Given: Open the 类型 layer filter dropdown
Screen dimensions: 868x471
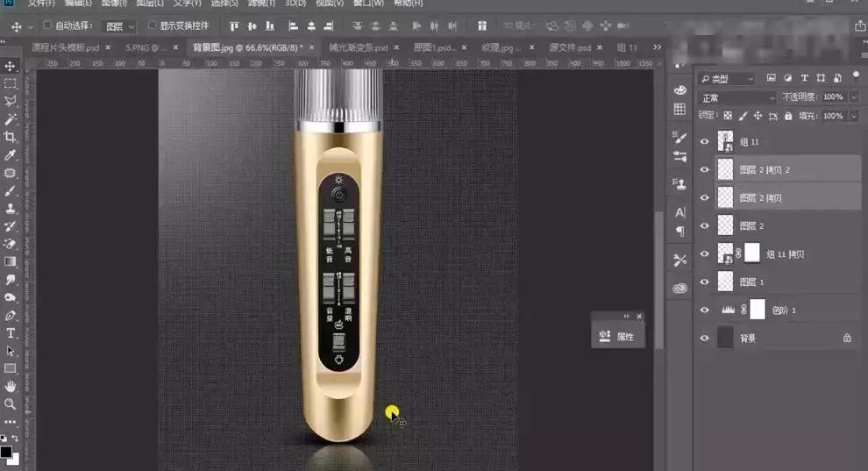Looking at the screenshot, I should [x=726, y=79].
